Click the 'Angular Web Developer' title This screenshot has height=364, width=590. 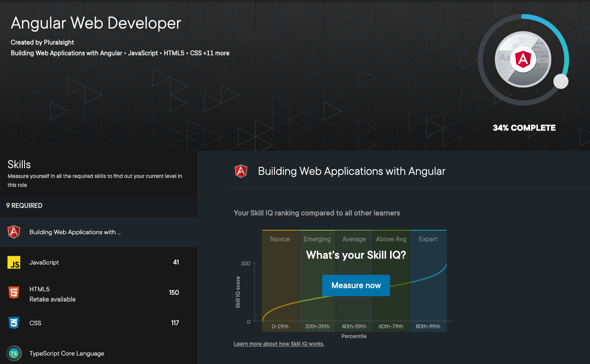pyautogui.click(x=96, y=23)
